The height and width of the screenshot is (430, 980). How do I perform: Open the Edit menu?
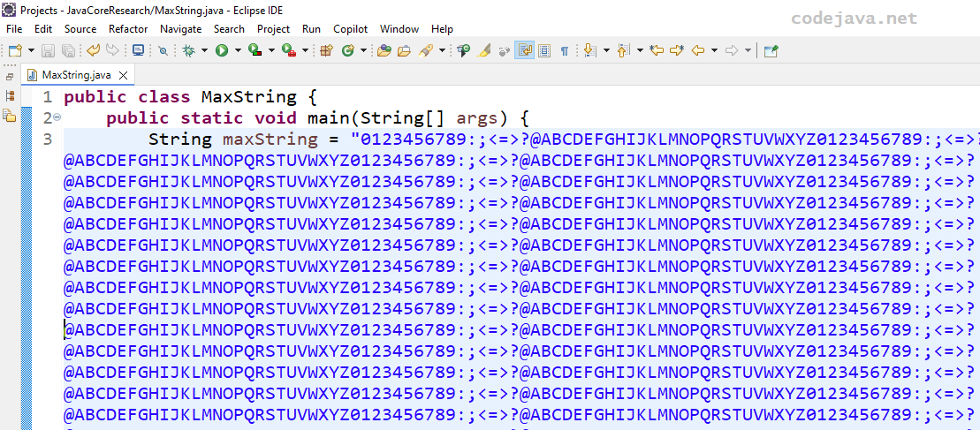43,29
